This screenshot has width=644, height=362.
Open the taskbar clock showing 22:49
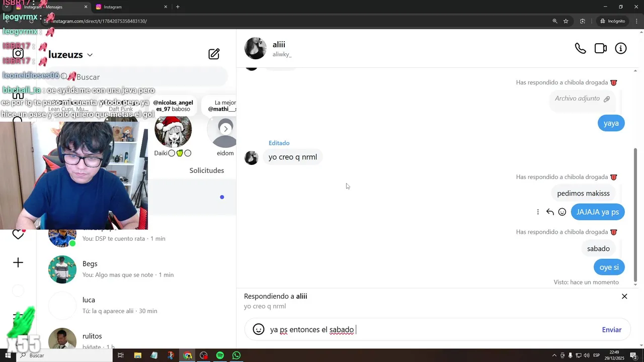[614, 355]
